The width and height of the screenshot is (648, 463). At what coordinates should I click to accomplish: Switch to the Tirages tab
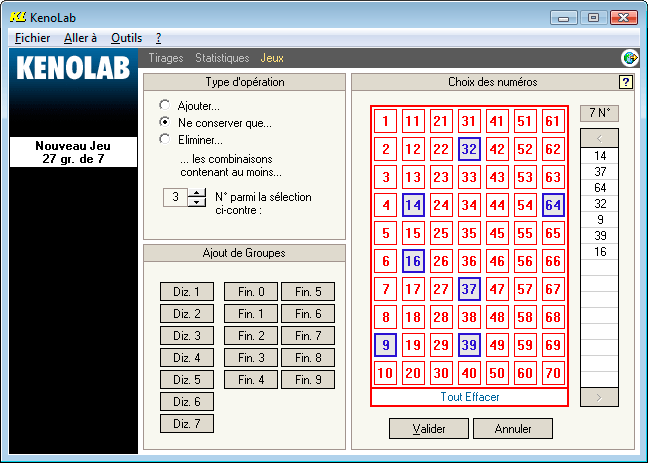(166, 59)
